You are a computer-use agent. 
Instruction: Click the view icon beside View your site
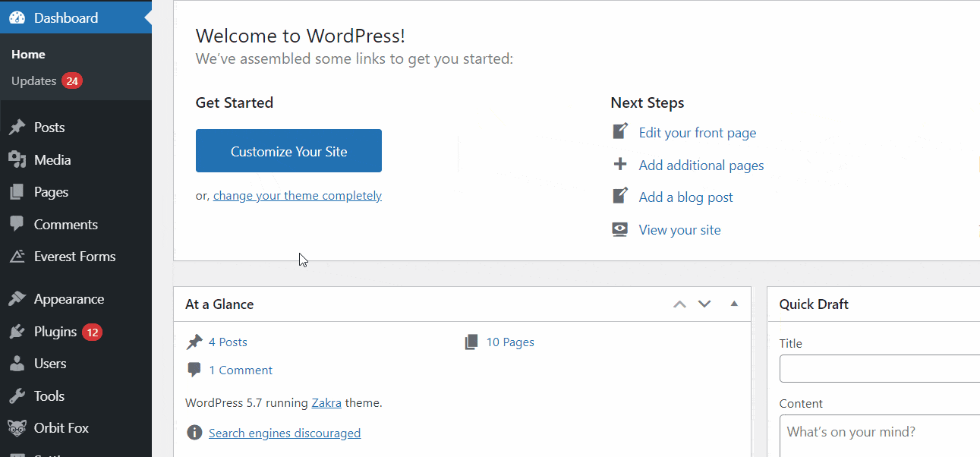pos(620,229)
